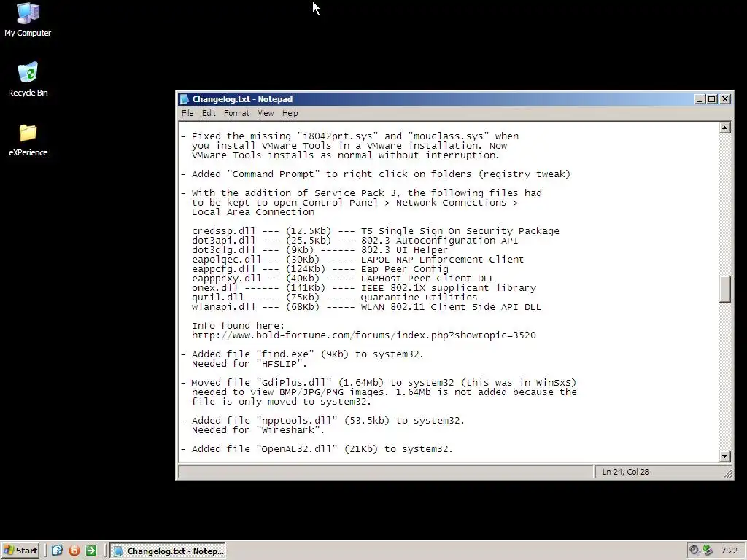Open the View menu
The height and width of the screenshot is (560, 747).
[x=266, y=113]
